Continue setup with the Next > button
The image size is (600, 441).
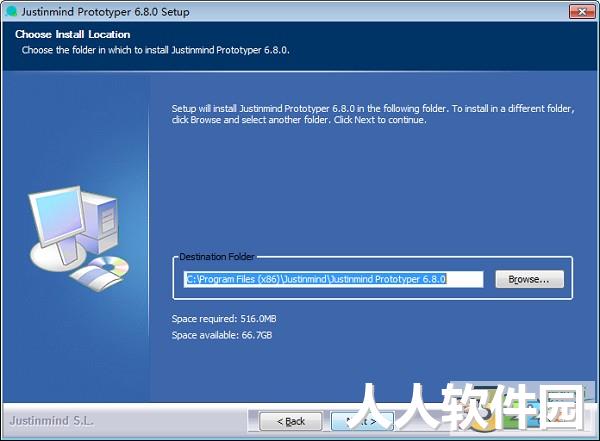click(x=362, y=421)
